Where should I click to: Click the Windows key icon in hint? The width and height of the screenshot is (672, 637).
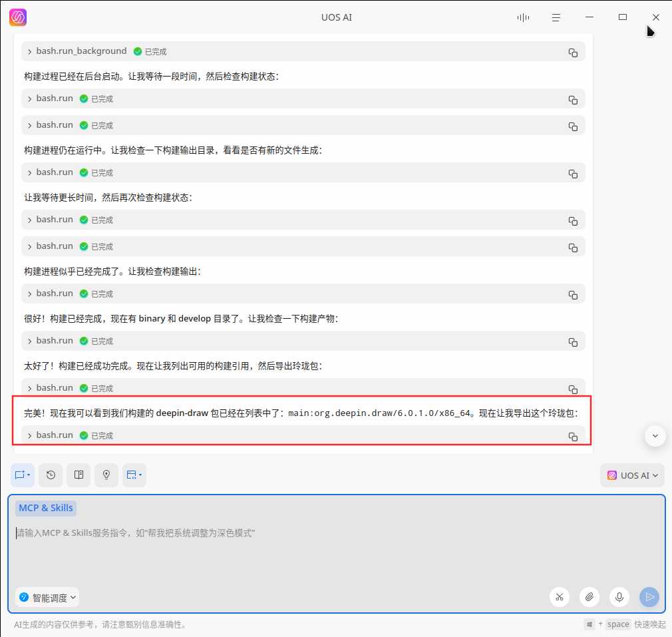point(589,624)
